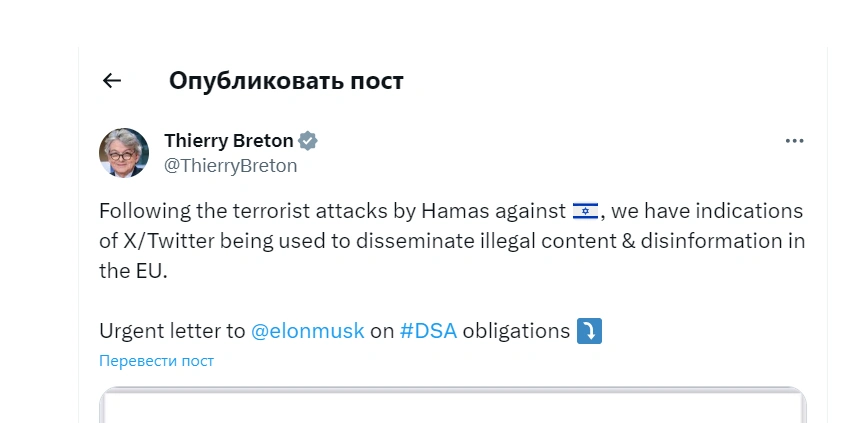Click the Thierry Breton display name

229,140
